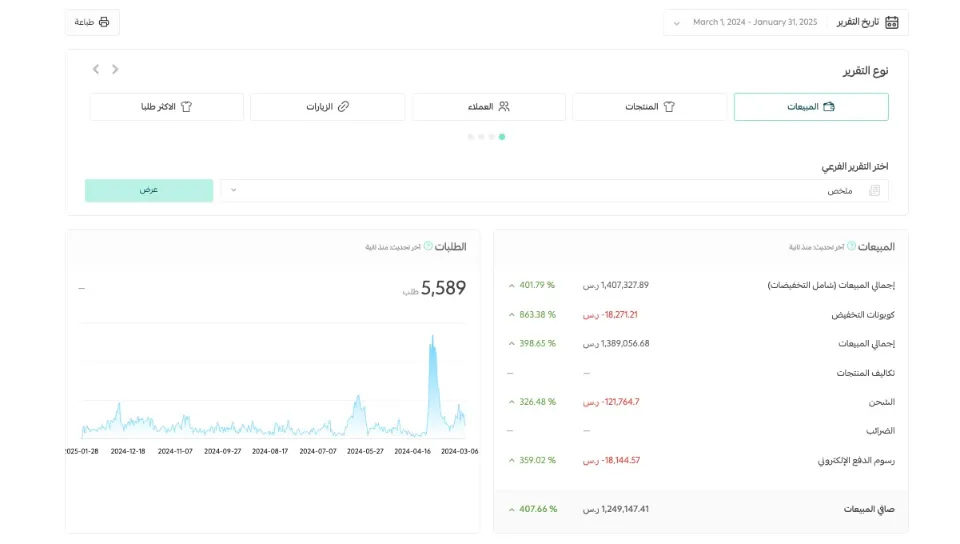
Task: Click the الضرائب row label
Action: tap(880, 431)
